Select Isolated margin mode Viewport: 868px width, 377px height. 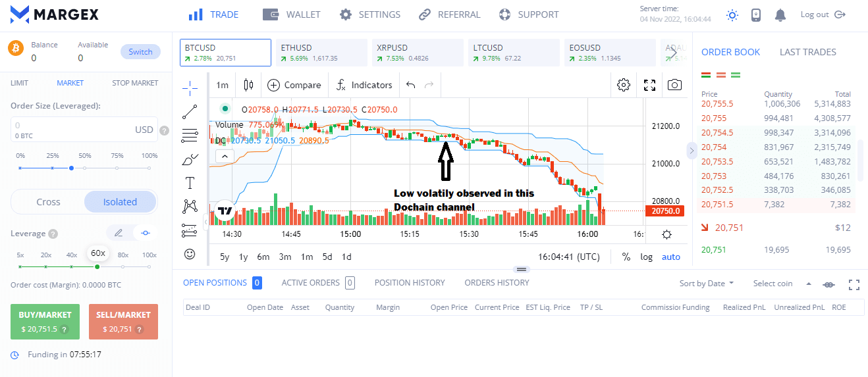click(x=120, y=202)
